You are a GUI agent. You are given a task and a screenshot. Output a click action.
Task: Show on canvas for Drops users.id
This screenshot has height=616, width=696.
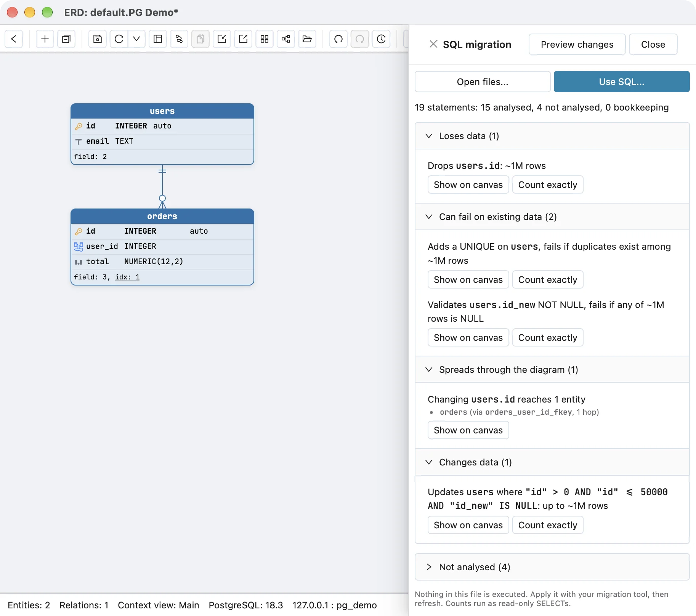click(x=468, y=185)
